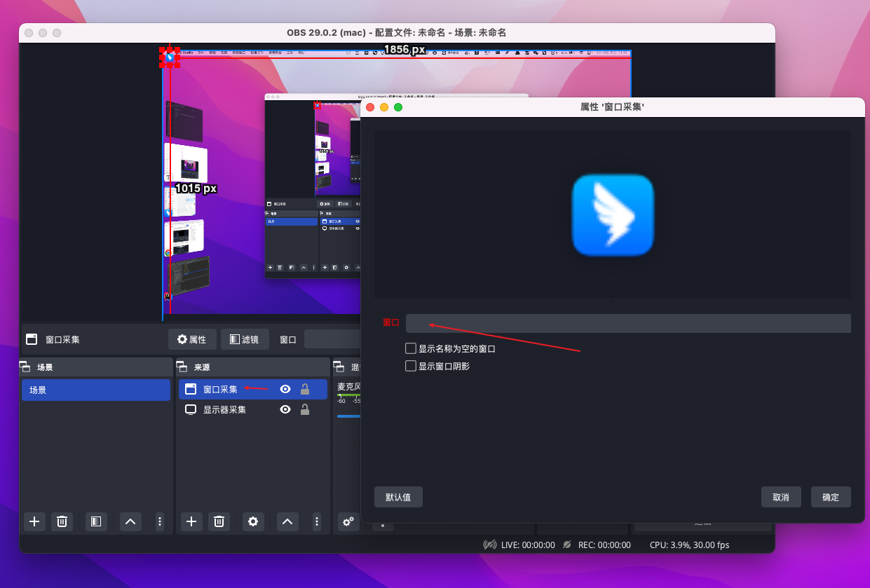Screen dimensions: 870x588
Task: Add a new source in 来源 panel
Action: [x=192, y=521]
